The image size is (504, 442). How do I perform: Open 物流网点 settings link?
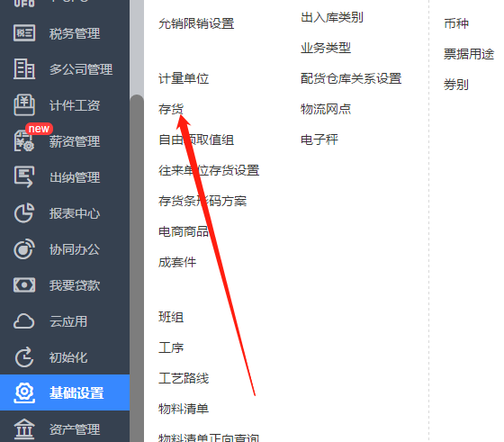pyautogui.click(x=326, y=109)
